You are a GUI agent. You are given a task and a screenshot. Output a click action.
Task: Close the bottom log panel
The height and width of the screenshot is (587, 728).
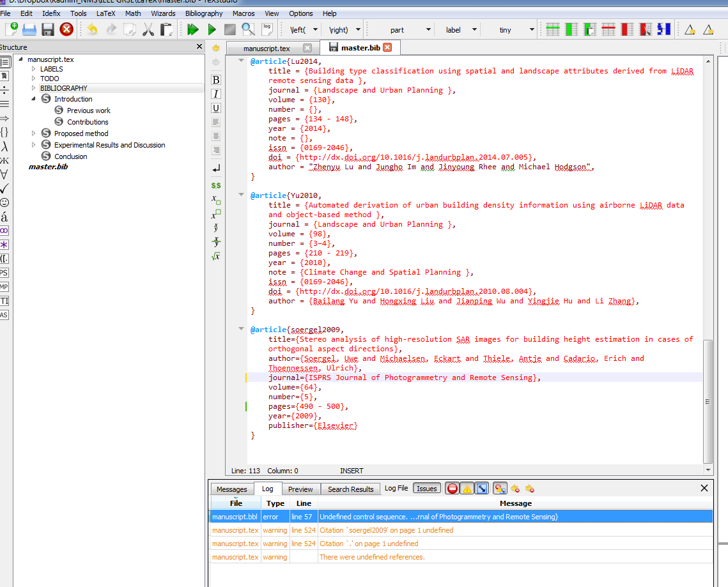(x=704, y=488)
